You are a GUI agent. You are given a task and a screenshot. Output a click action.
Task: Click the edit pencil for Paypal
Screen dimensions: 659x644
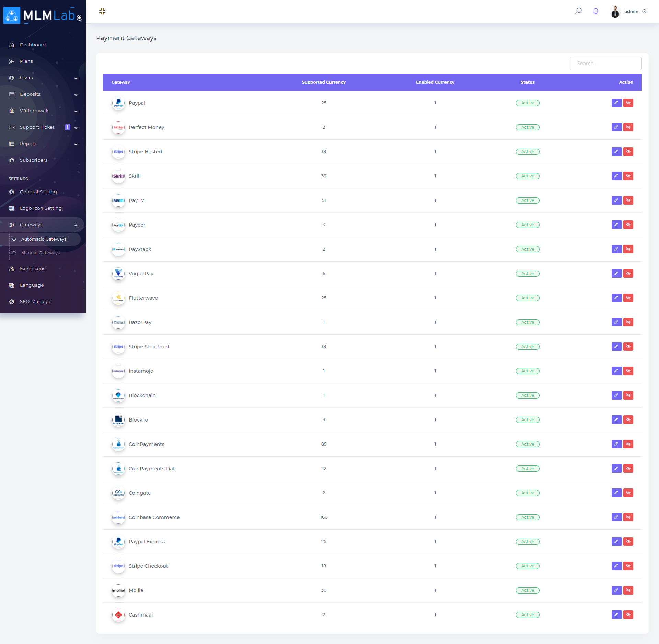(616, 103)
